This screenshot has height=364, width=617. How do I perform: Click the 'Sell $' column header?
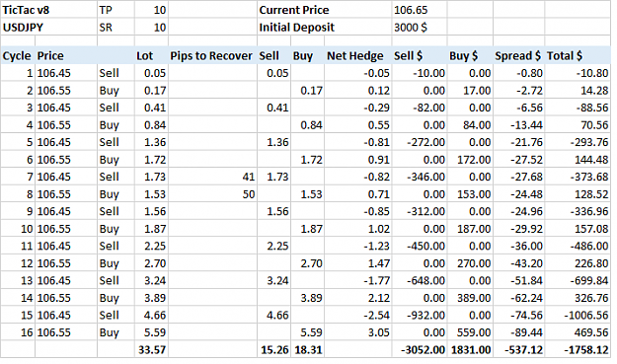tap(420, 56)
